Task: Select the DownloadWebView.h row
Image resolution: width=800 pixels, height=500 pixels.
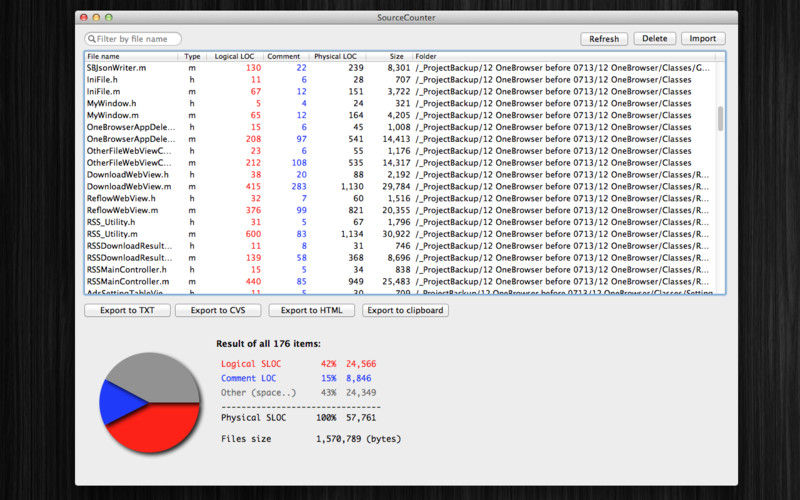Action: click(400, 174)
